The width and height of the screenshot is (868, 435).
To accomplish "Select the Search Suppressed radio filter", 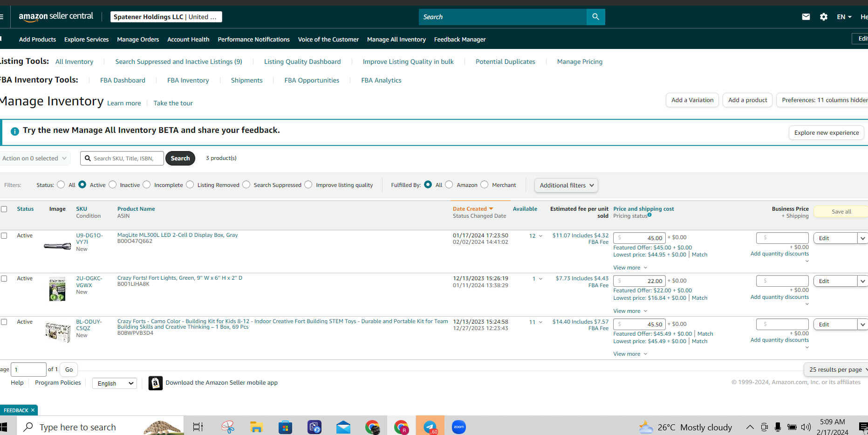I will [246, 185].
